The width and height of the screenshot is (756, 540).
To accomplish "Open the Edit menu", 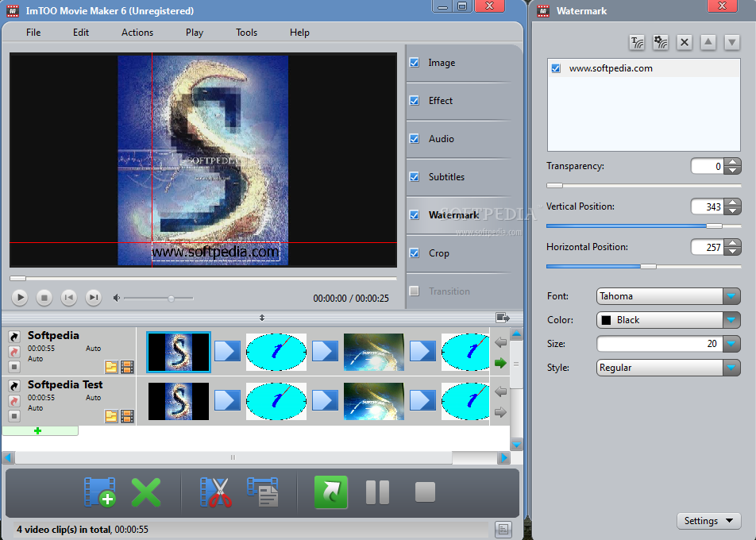I will click(81, 33).
